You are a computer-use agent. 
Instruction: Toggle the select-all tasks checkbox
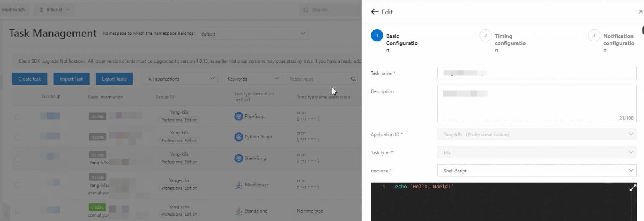[18, 97]
